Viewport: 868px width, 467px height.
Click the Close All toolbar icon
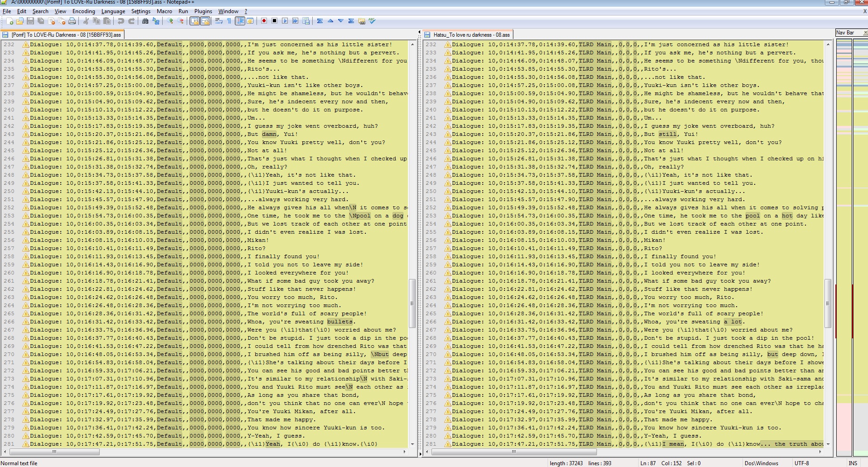62,21
